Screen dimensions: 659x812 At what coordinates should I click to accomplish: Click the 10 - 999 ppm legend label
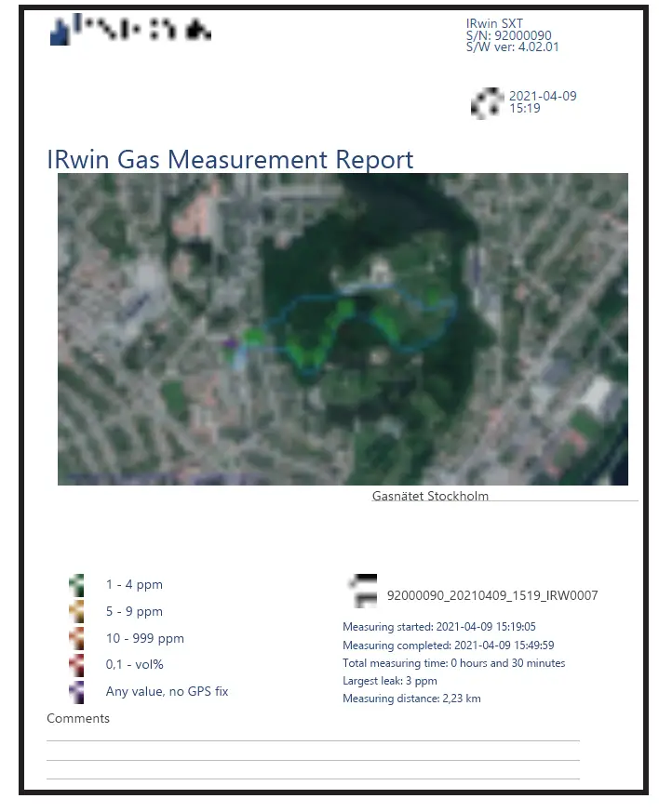pyautogui.click(x=145, y=638)
